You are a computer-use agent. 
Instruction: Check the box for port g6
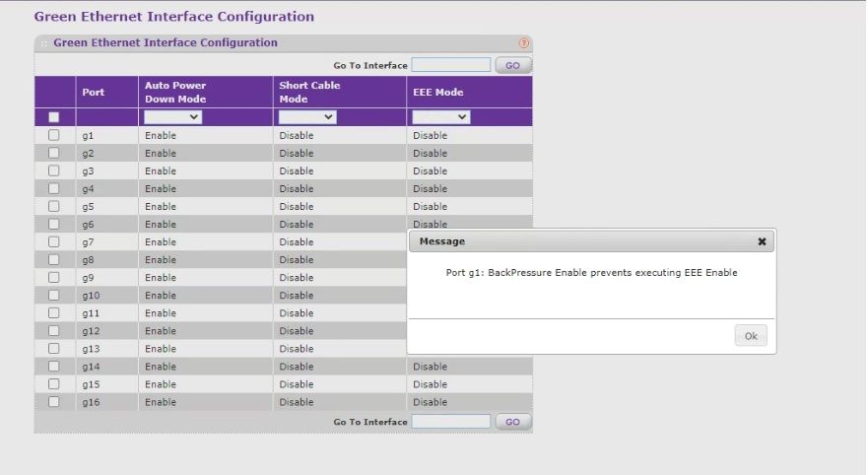coord(54,224)
